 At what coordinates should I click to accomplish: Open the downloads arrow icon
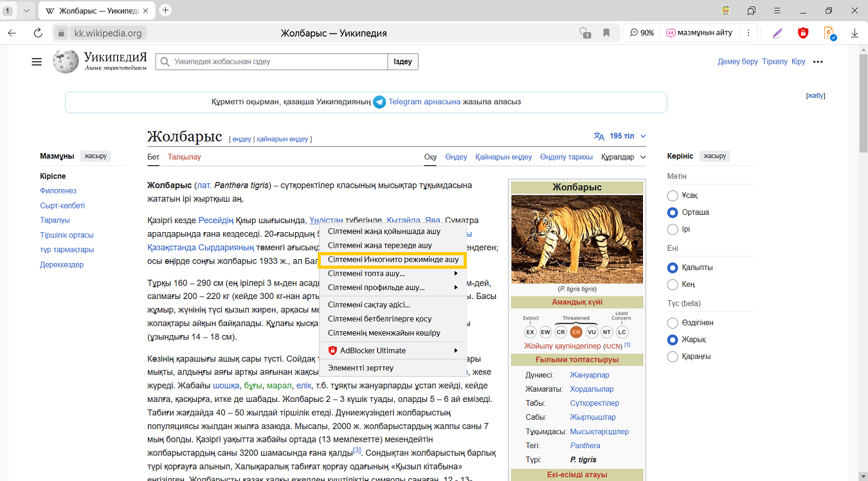point(854,33)
